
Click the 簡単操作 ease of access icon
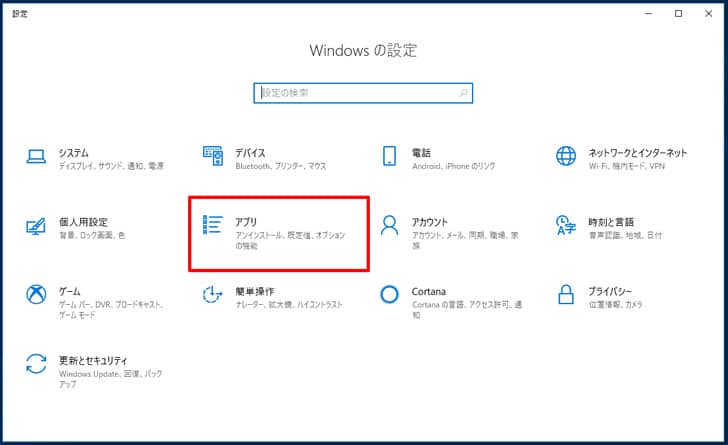[212, 294]
